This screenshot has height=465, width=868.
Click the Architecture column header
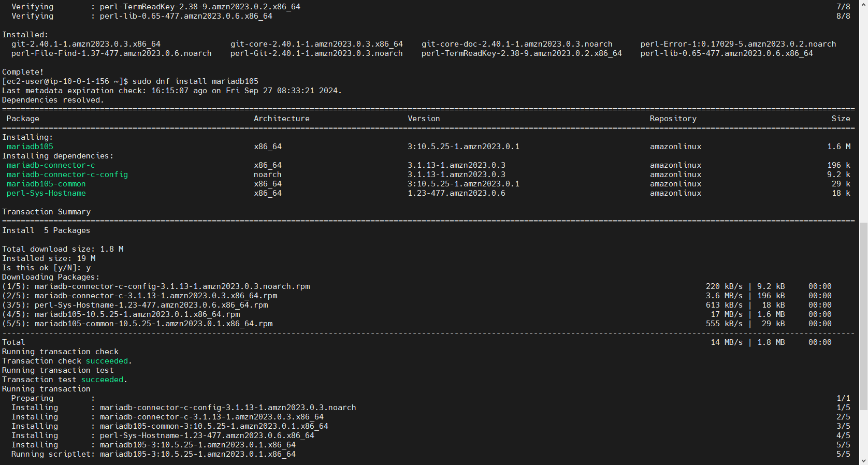(x=281, y=119)
